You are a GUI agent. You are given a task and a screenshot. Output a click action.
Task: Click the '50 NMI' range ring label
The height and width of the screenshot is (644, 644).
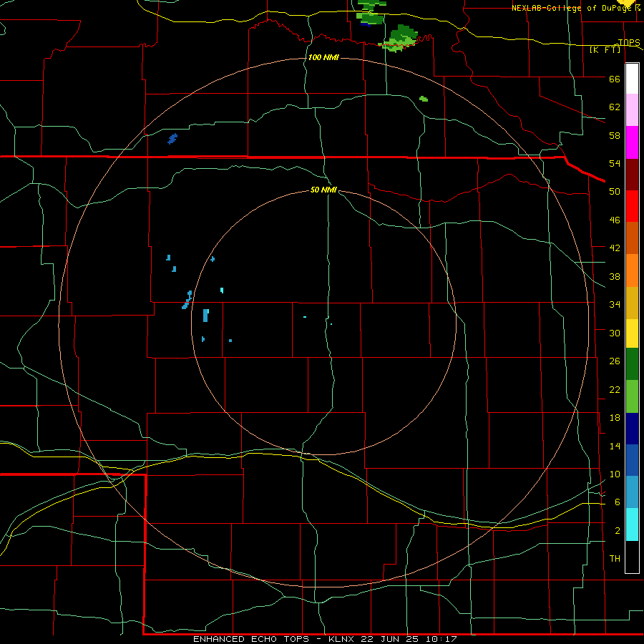pyautogui.click(x=323, y=190)
